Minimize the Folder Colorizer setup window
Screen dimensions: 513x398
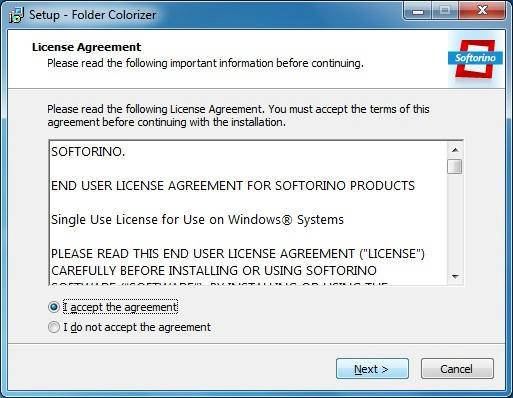pyautogui.click(x=418, y=11)
